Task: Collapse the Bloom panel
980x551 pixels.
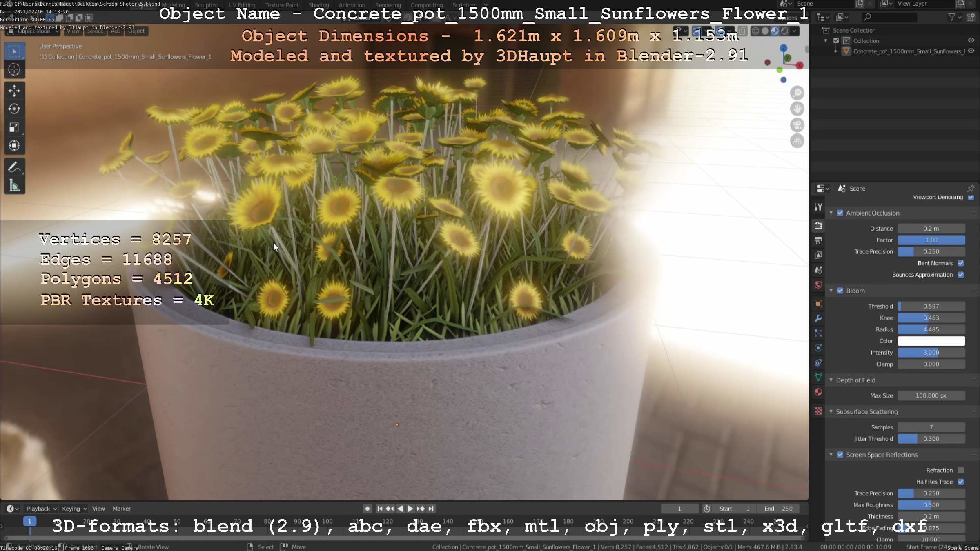Action: 831,291
